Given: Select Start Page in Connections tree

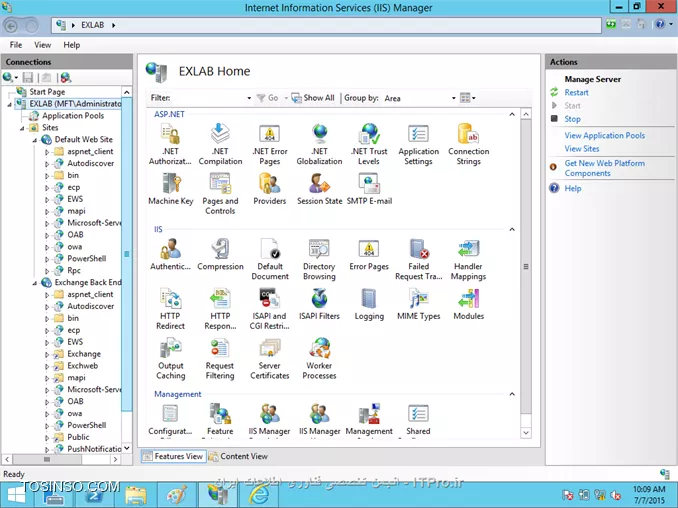Looking at the screenshot, I should (x=47, y=92).
